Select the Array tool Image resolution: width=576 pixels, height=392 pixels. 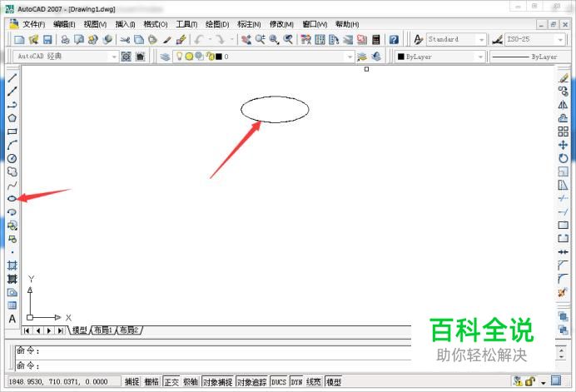click(564, 131)
